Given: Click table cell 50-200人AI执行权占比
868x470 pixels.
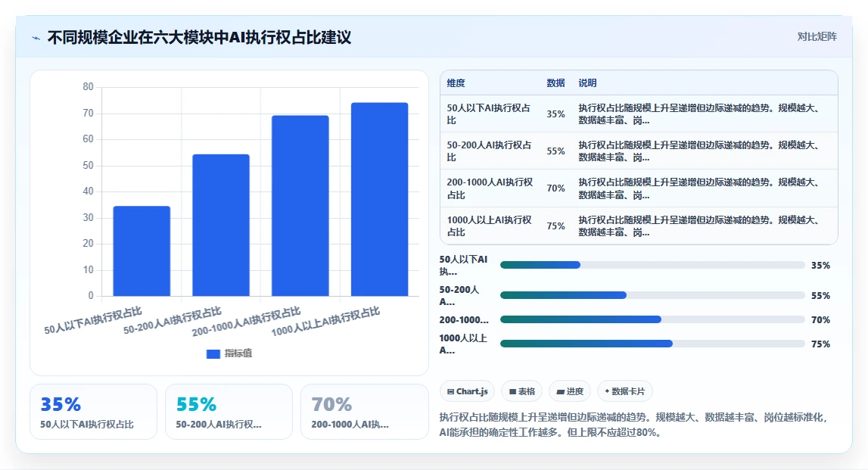Looking at the screenshot, I should [x=490, y=151].
